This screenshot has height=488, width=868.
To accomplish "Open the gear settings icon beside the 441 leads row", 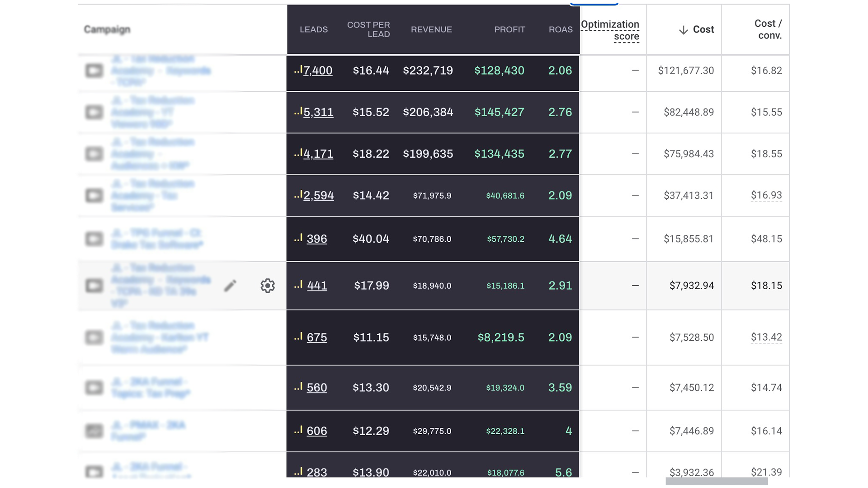I will point(268,286).
